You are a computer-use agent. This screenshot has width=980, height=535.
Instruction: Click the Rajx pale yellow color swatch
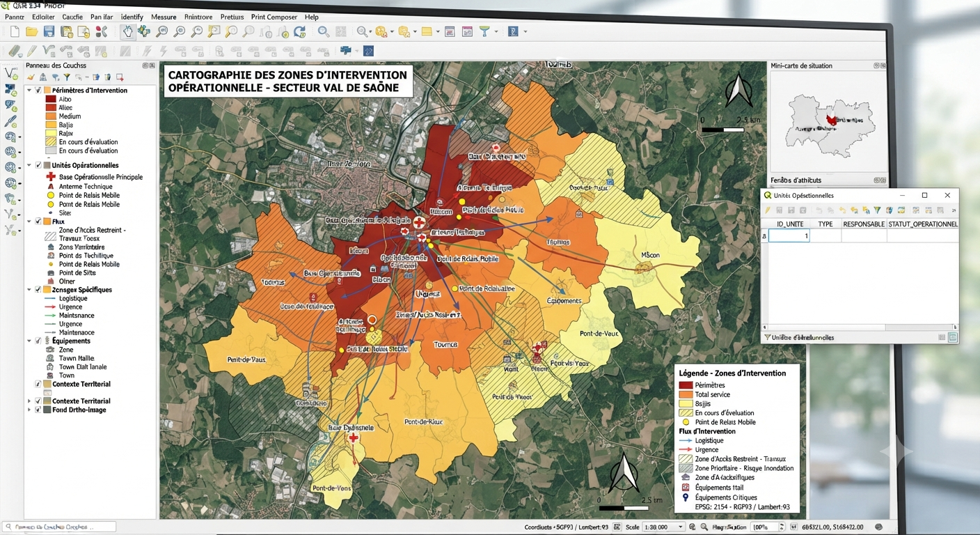click(50, 133)
